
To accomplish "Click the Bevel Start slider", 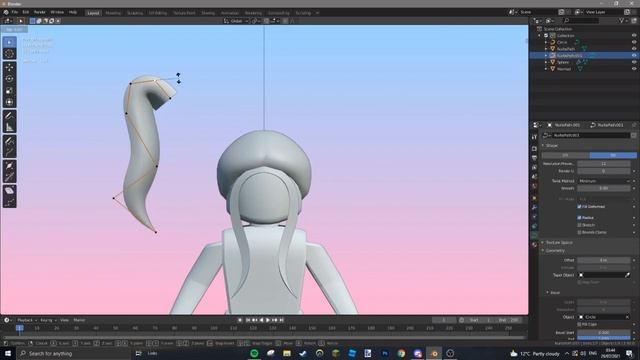I will click(x=604, y=333).
